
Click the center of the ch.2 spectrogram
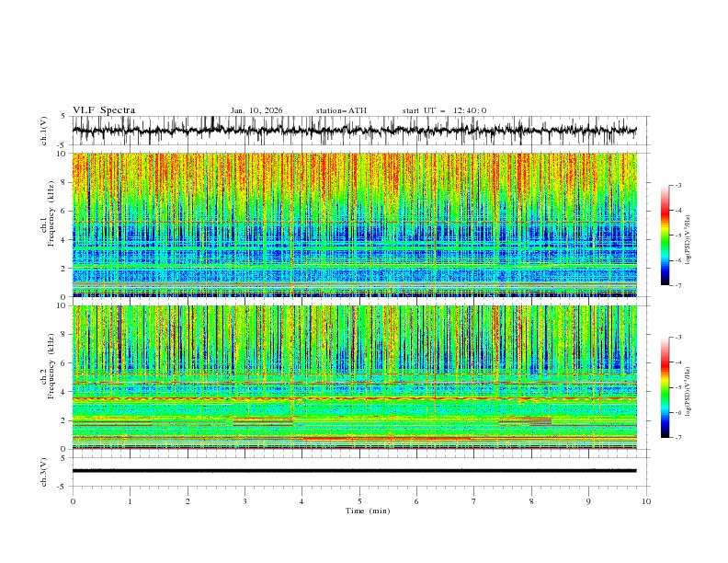(x=358, y=376)
